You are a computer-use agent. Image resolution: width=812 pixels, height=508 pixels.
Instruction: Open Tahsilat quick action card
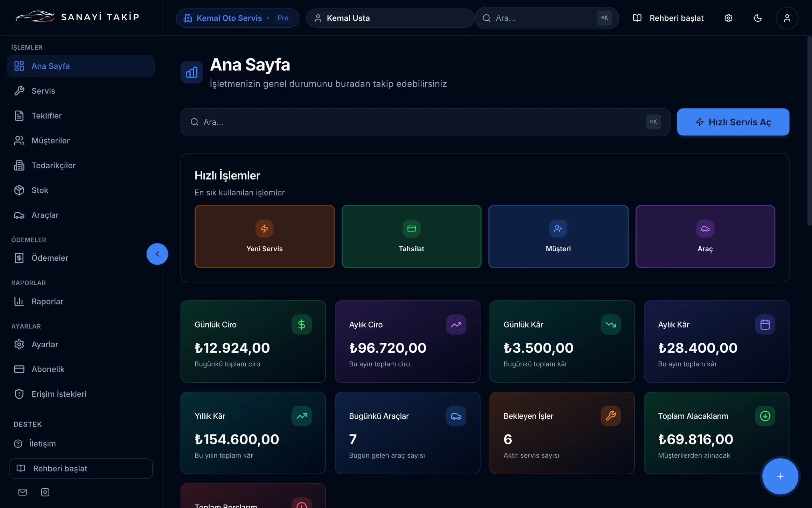point(411,236)
